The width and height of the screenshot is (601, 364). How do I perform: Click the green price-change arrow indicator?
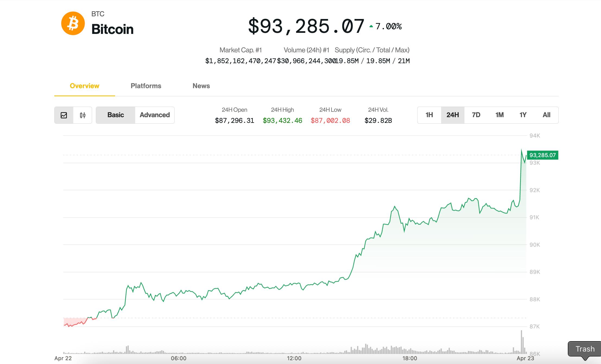point(371,26)
